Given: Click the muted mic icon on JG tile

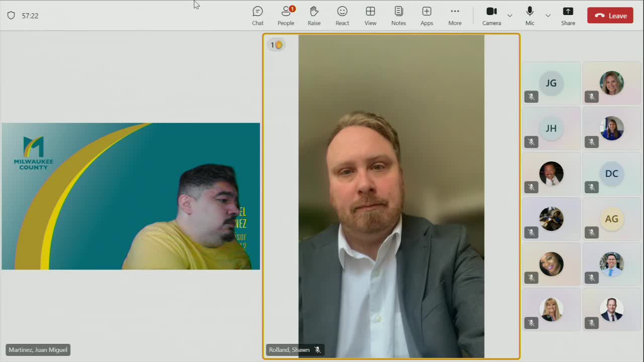Looking at the screenshot, I should pyautogui.click(x=531, y=97).
